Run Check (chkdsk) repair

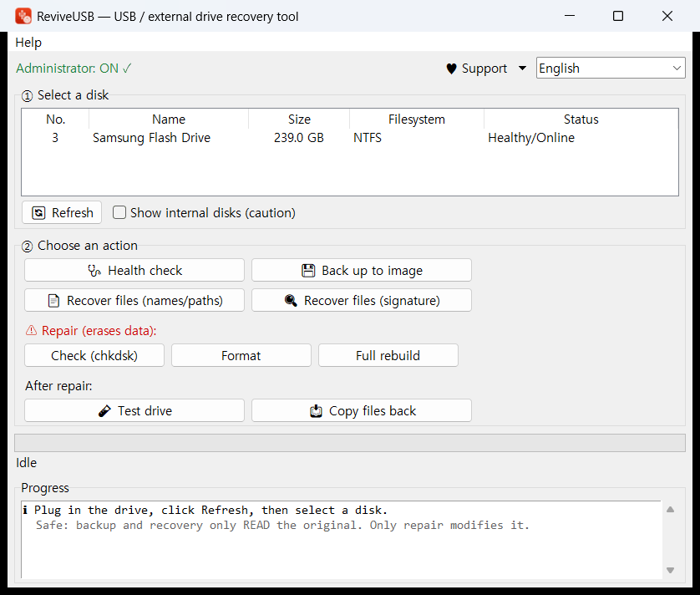click(x=94, y=355)
